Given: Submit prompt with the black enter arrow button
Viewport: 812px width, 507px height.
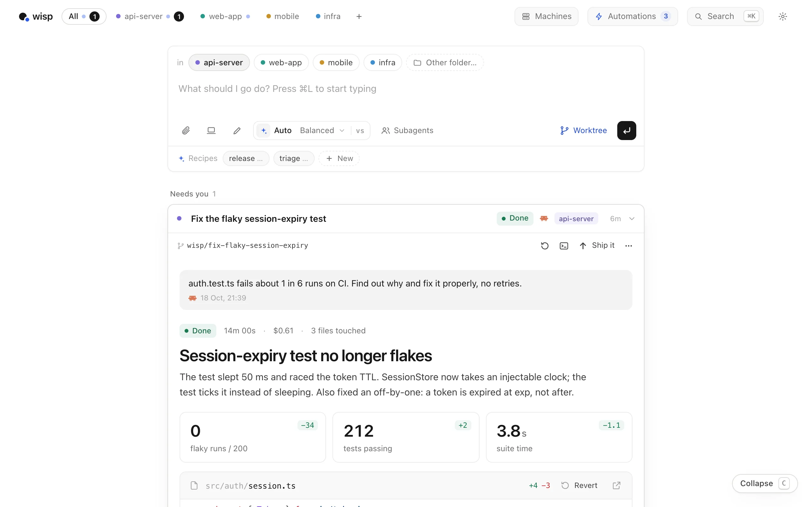Looking at the screenshot, I should pyautogui.click(x=626, y=131).
